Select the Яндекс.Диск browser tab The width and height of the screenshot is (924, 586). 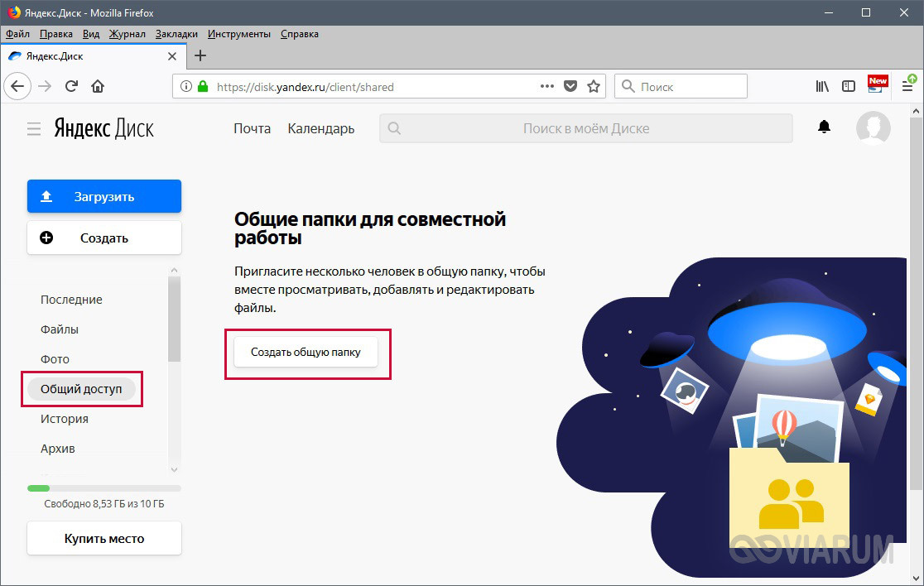93,56
